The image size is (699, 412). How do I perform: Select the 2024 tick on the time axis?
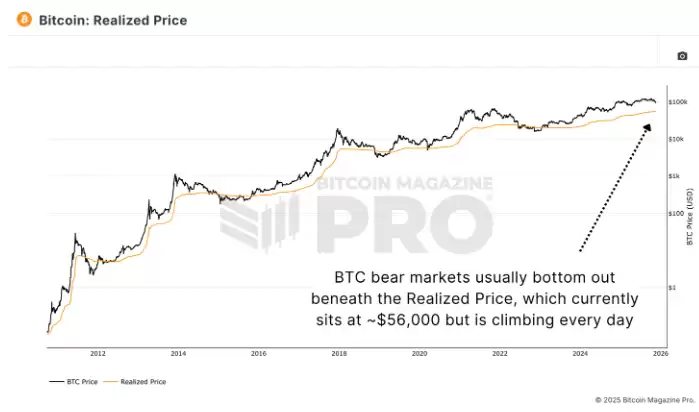(581, 354)
